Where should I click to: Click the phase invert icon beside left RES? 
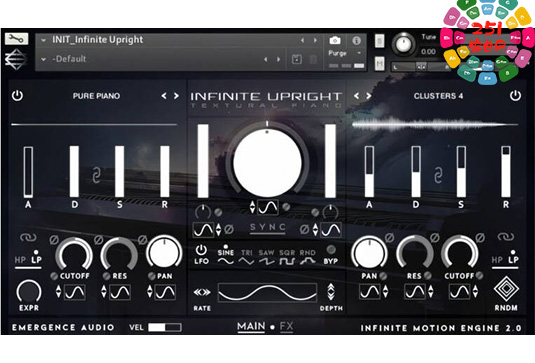point(99,240)
